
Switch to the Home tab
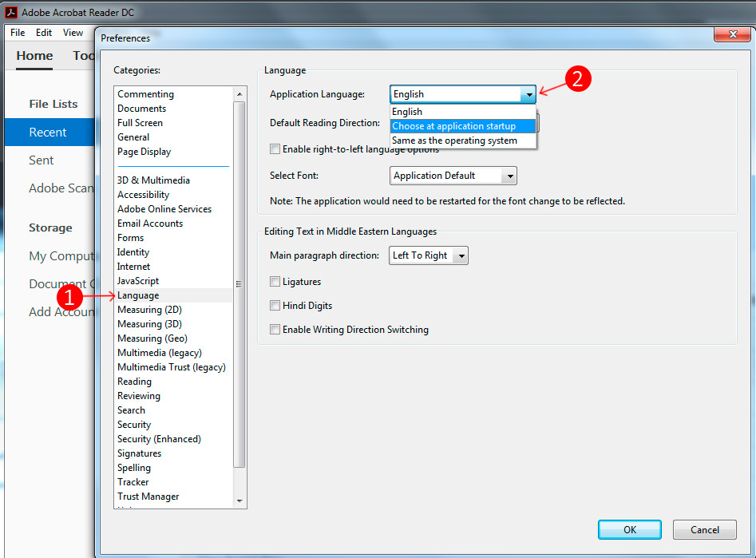[x=34, y=55]
